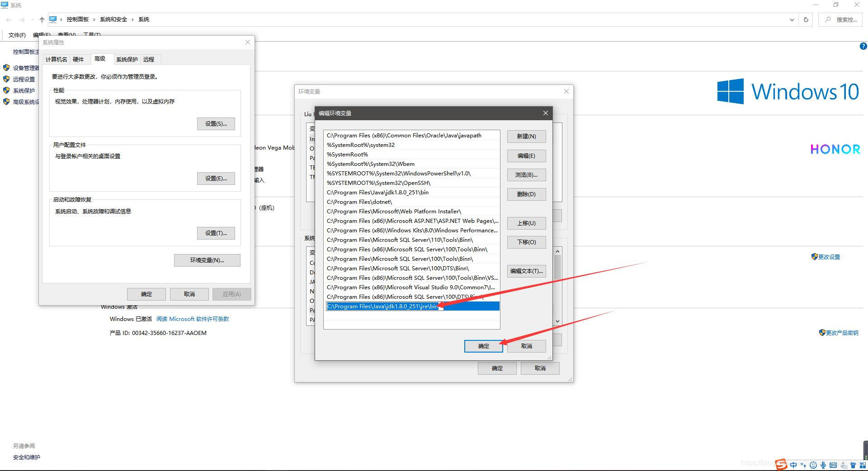Select the %SystemRoot%\system32 path entry
The width and height of the screenshot is (868, 471).
(x=412, y=145)
